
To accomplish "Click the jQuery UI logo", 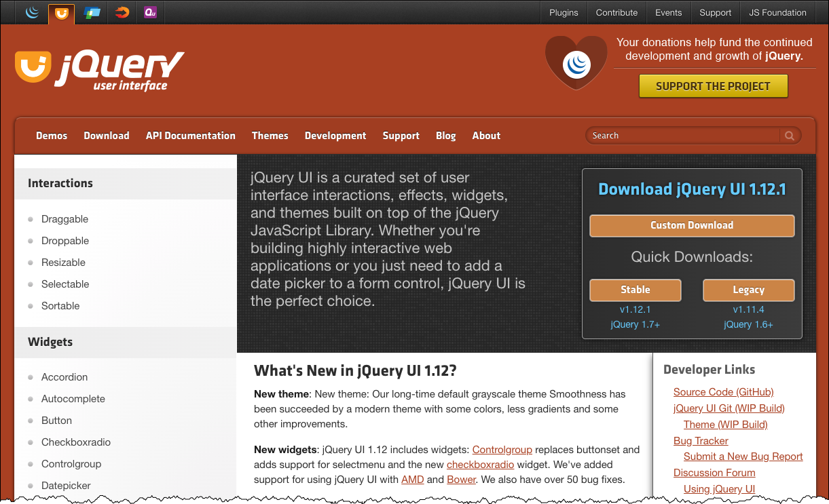I will 99,70.
